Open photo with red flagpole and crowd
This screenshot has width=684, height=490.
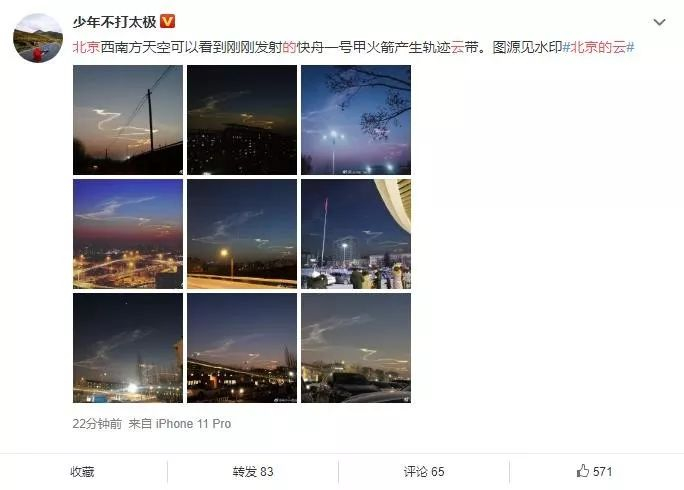(x=356, y=234)
